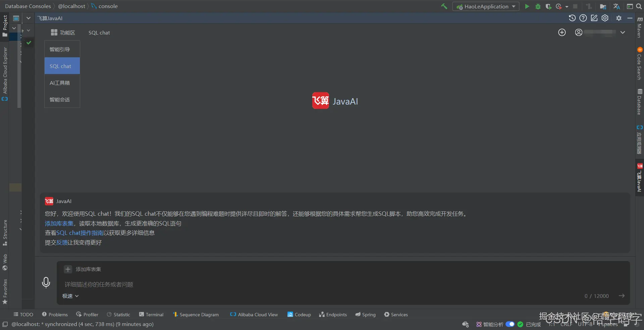Open the Statistic tool window
Image resolution: width=644 pixels, height=330 pixels.
(x=118, y=314)
